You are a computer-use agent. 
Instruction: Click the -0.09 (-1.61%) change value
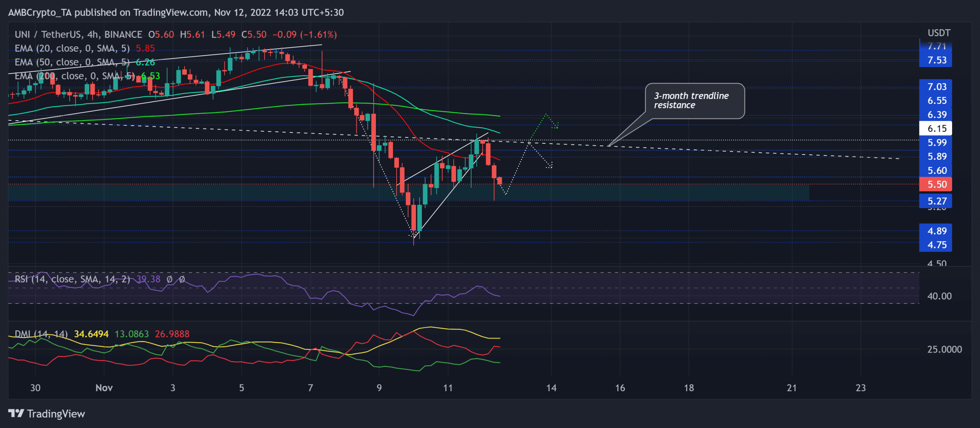tap(305, 34)
